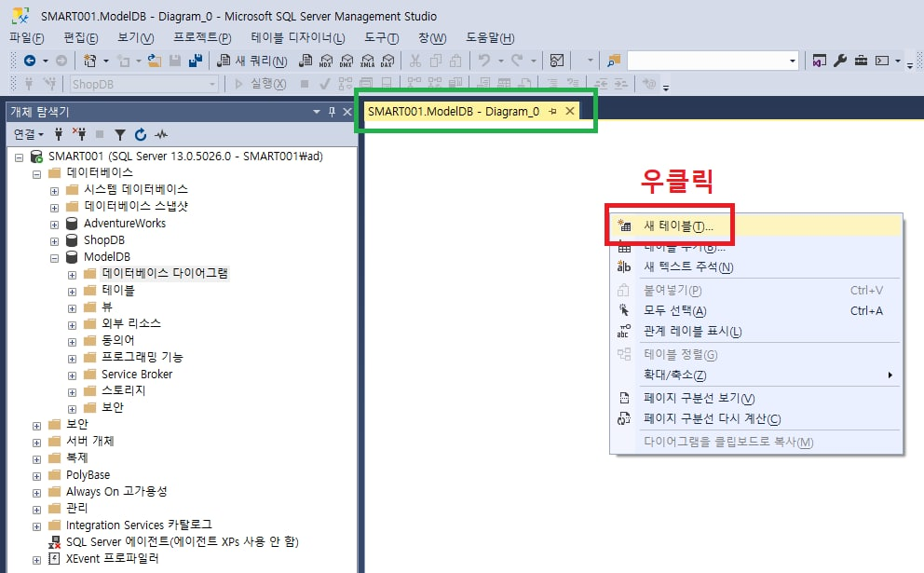Click the wrench Properties icon
Screen dimensions: 924x573
pos(840,61)
